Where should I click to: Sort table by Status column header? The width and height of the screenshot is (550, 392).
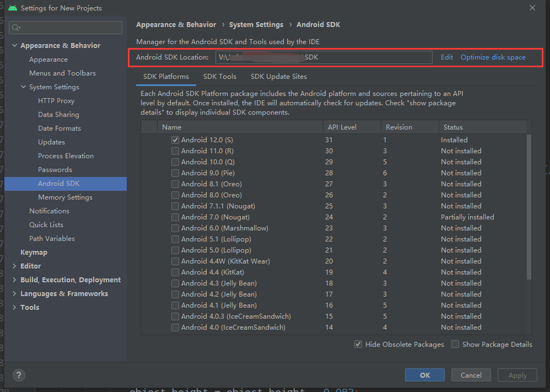483,127
